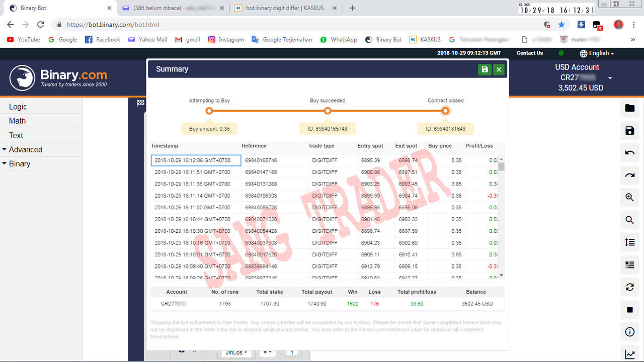Open the Chrome profile avatar icon
This screenshot has height=362, width=644.
(618, 24)
